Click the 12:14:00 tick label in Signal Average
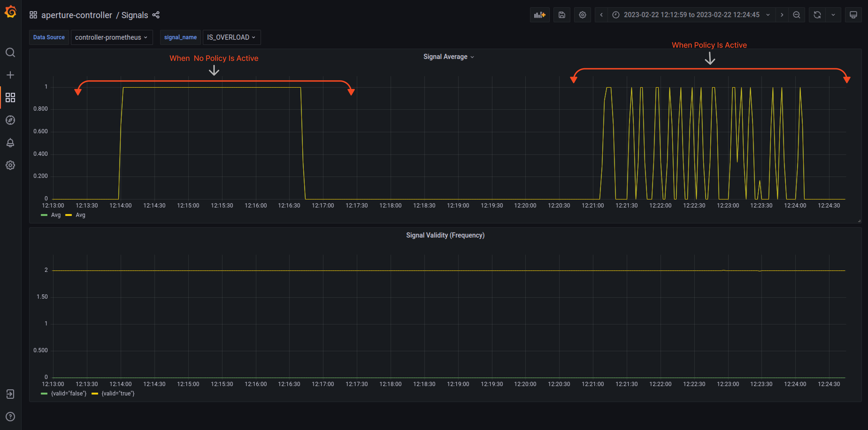Screen dimensions: 868x430 pyautogui.click(x=120, y=205)
